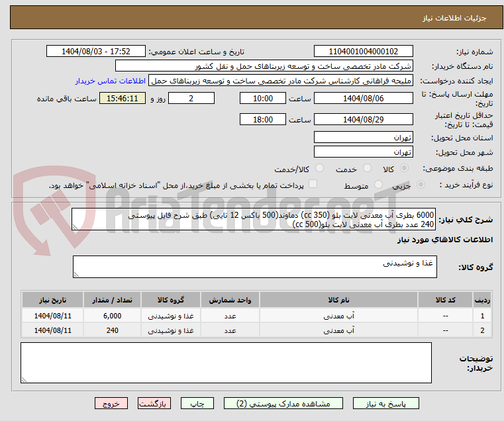This screenshot has width=504, height=421.
Task: Click the ردیف column header
Action: click(482, 300)
